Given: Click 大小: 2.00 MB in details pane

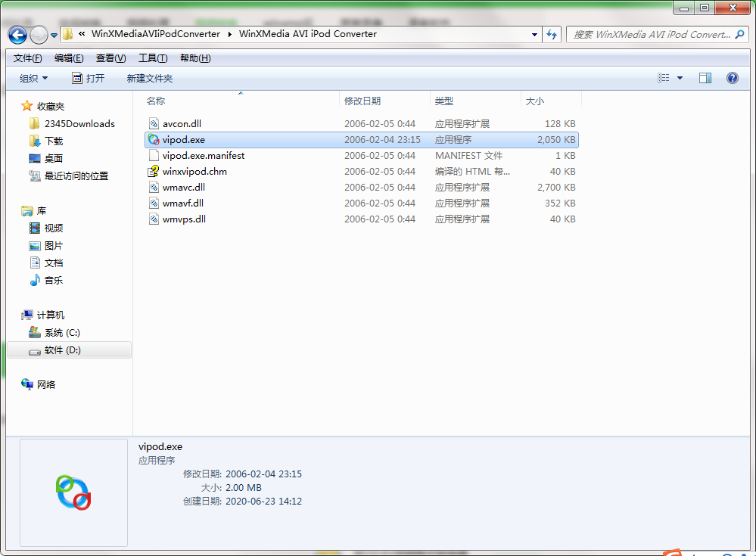Looking at the screenshot, I should (x=232, y=488).
